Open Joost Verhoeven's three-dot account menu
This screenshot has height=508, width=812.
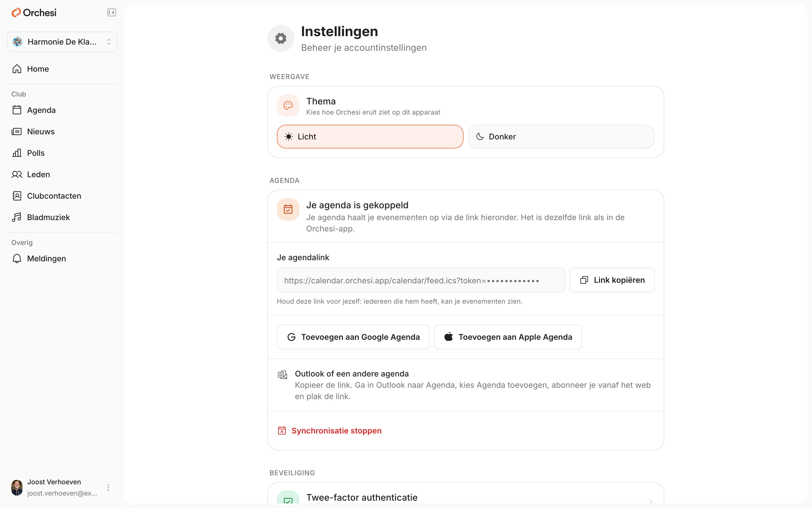tap(108, 487)
